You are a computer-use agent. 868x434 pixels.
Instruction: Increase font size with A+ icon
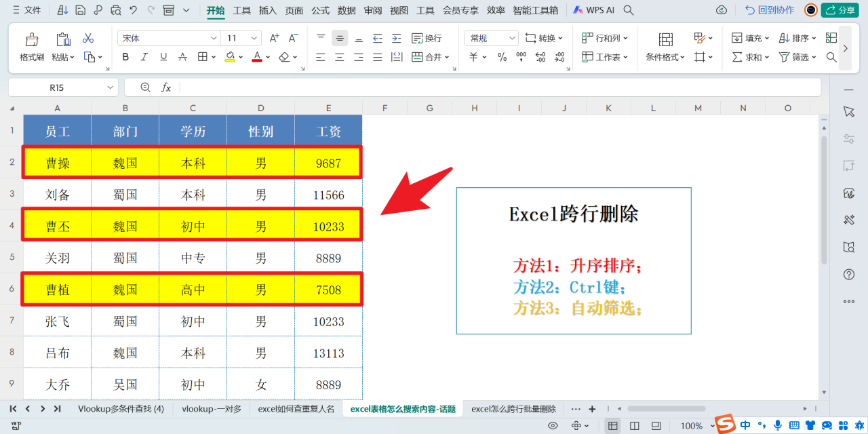click(274, 39)
